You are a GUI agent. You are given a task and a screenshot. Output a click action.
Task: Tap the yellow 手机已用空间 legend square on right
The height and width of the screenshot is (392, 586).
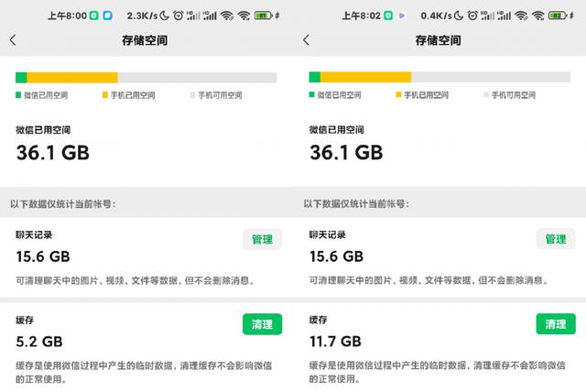pyautogui.click(x=398, y=94)
